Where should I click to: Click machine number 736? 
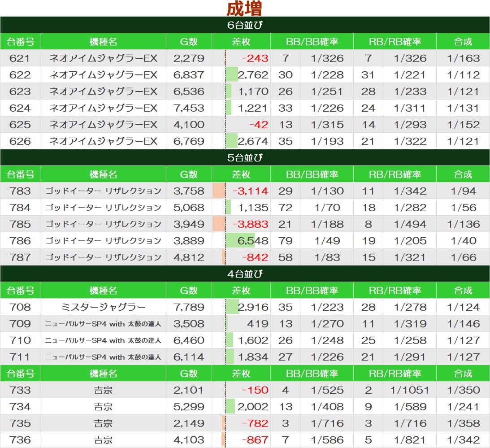point(20,439)
